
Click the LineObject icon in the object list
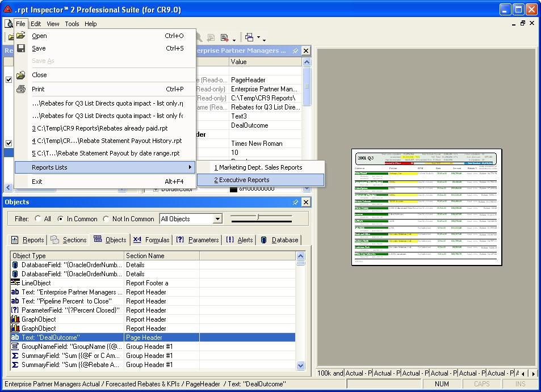(15, 283)
